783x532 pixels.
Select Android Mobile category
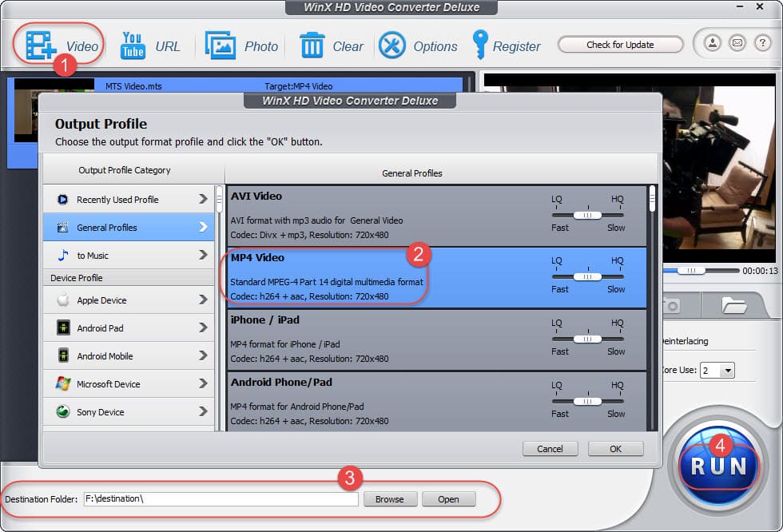(x=129, y=355)
